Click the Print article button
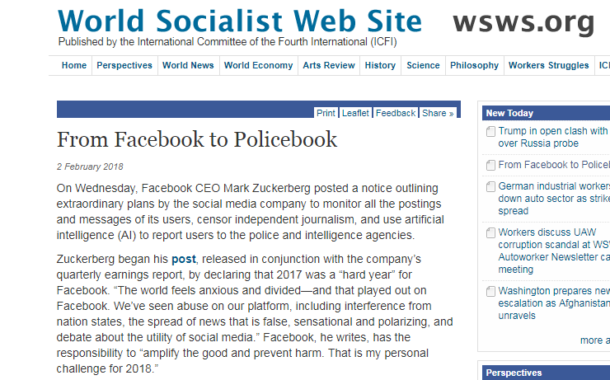This screenshot has height=380, width=610. pos(326,113)
